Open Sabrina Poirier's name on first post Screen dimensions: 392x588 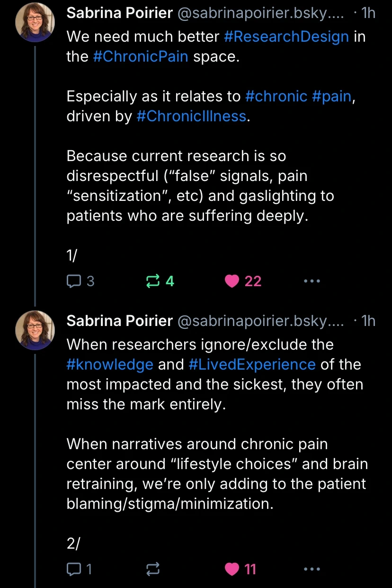click(119, 13)
